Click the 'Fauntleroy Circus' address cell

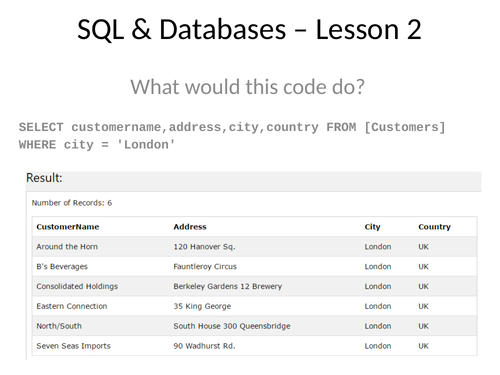point(205,267)
